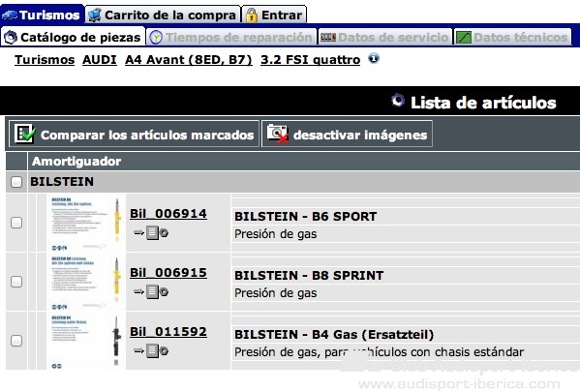The image size is (580, 392).
Task: Click the A4 Avant (8ED, B7) link
Action: pyautogui.click(x=189, y=60)
